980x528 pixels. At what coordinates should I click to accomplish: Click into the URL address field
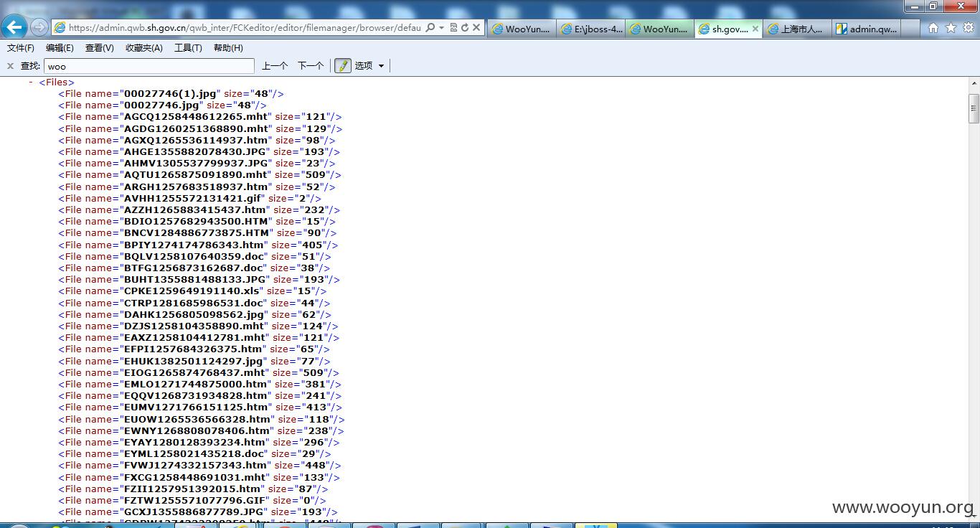point(245,27)
